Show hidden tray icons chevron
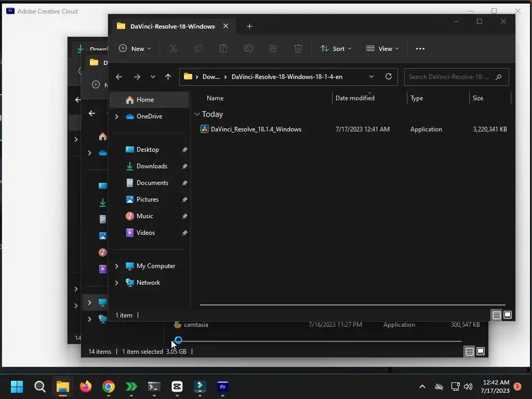Image resolution: width=532 pixels, height=399 pixels. click(x=422, y=387)
